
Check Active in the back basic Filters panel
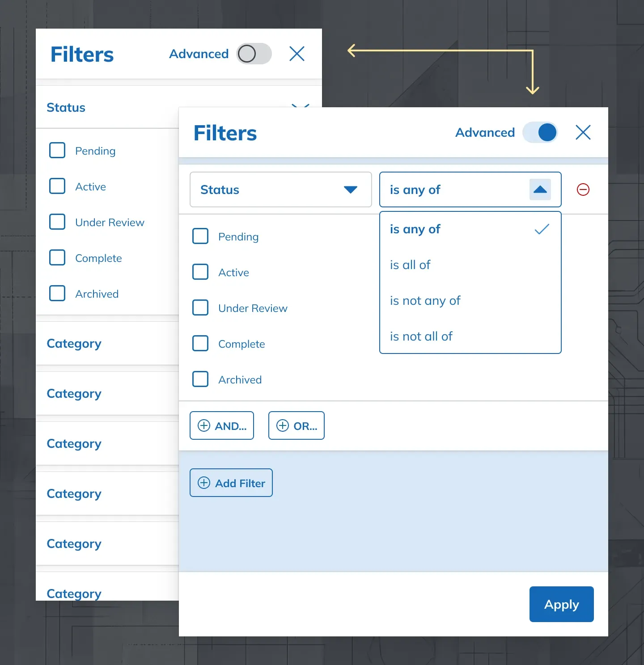point(57,186)
